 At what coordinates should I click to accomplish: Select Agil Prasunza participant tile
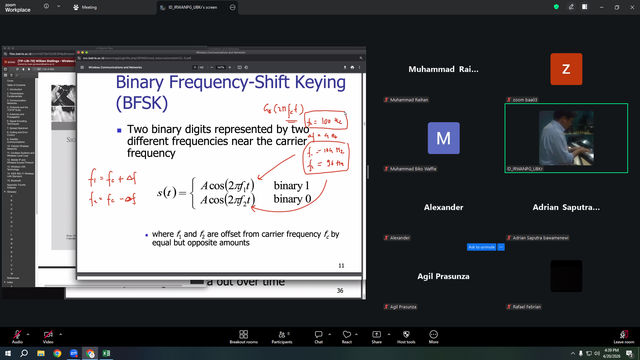click(x=443, y=276)
